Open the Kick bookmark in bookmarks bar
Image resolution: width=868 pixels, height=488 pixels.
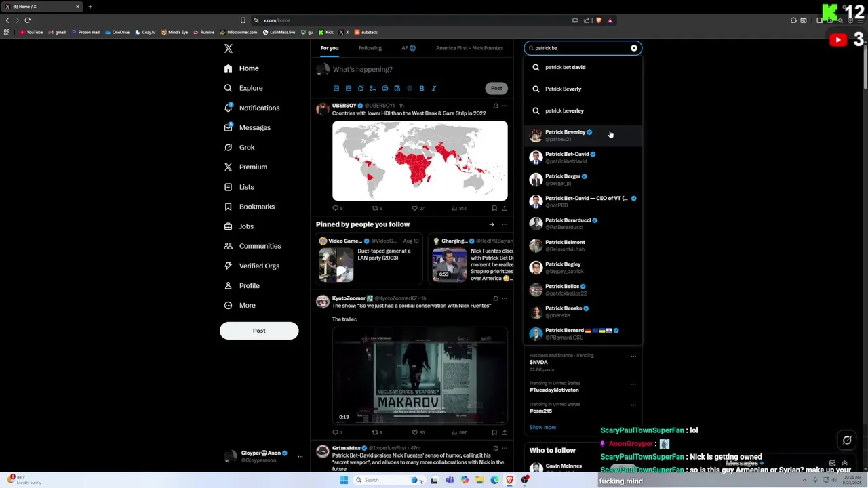pos(326,32)
